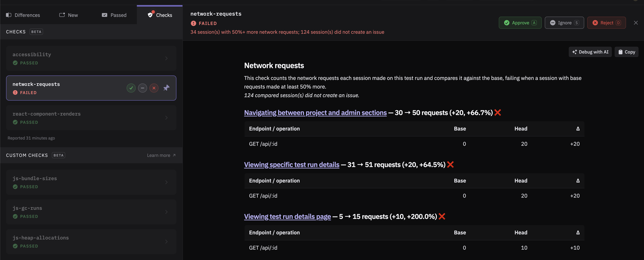This screenshot has width=644, height=260.
Task: Click the ignore minus icon on network-requests card
Action: click(x=143, y=88)
